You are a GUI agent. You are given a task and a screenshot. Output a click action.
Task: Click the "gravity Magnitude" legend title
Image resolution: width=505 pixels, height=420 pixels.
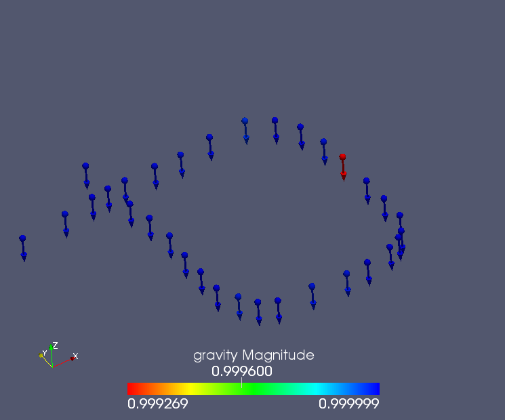[x=254, y=356]
